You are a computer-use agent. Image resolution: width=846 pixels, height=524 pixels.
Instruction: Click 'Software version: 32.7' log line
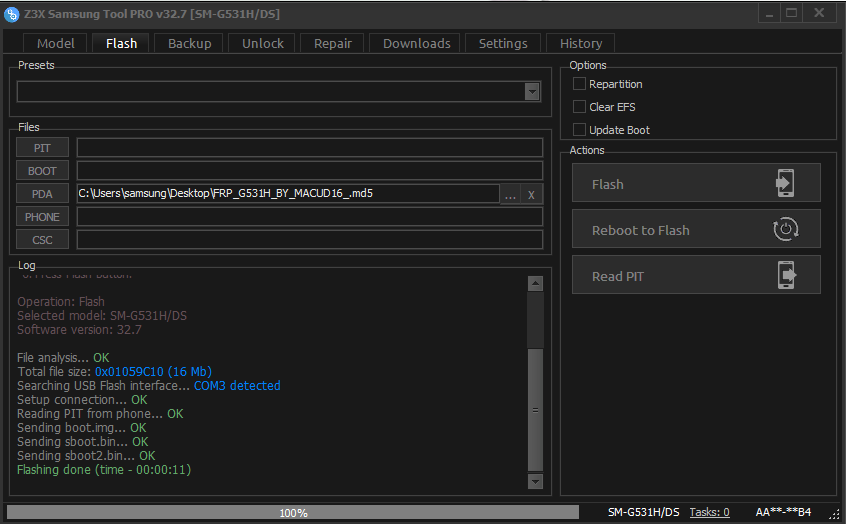click(x=79, y=330)
